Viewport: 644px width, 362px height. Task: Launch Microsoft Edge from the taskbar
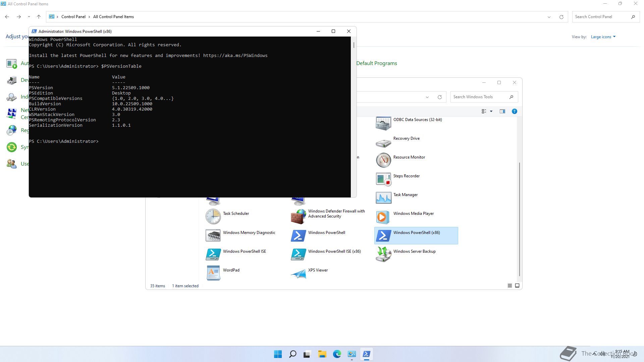point(337,354)
